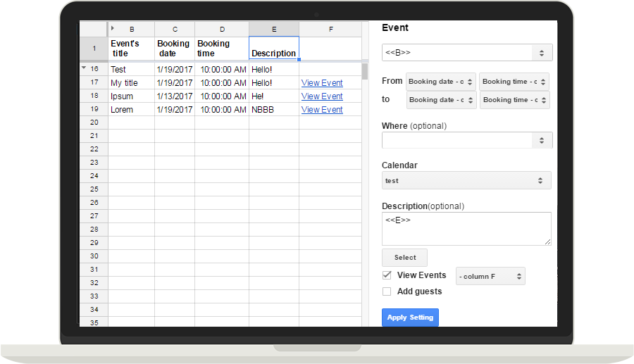Enable the View Events checkbox

pyautogui.click(x=387, y=275)
